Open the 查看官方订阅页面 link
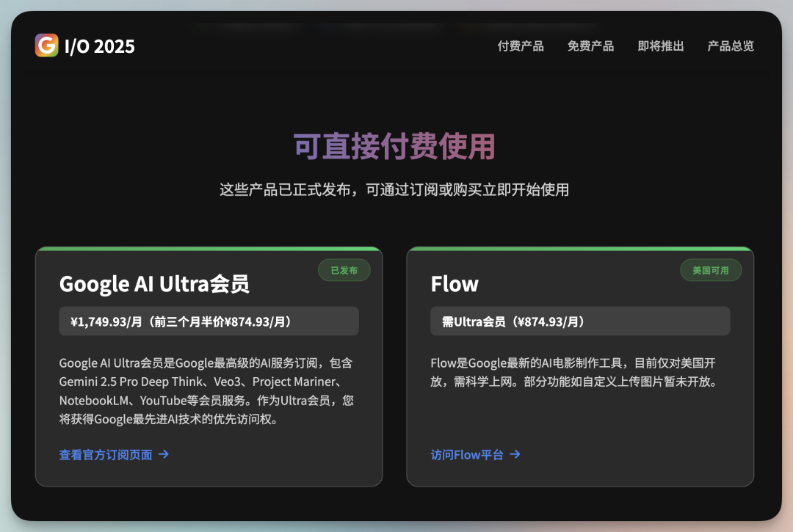Screen dimensions: 793x532 point(106,454)
